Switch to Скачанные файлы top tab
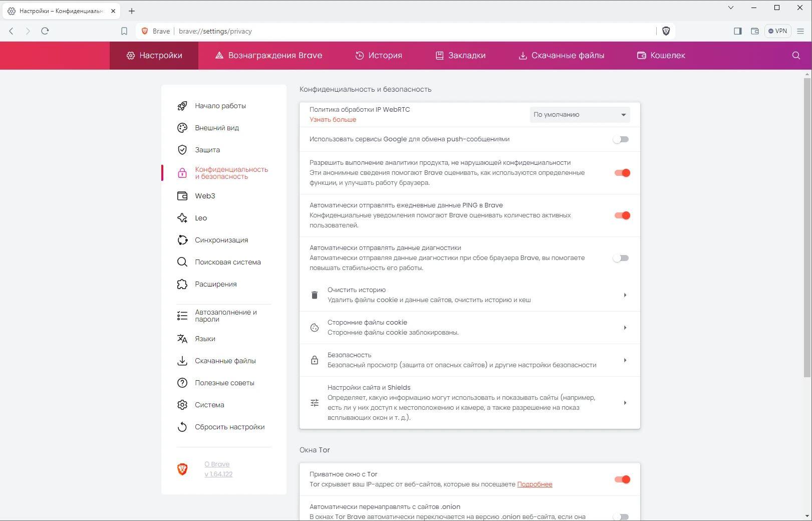This screenshot has height=521, width=812. [562, 56]
